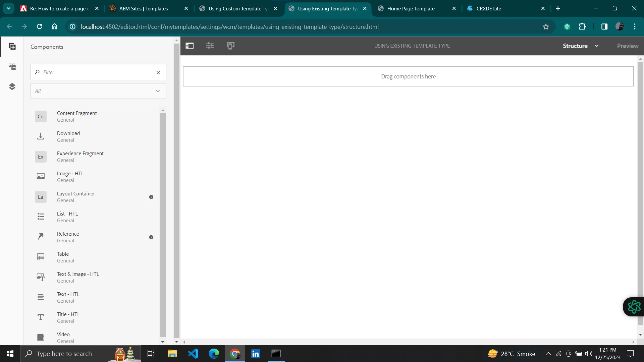This screenshot has height=362, width=644.
Task: Open the Chrome tab search dropdown
Action: click(8, 8)
